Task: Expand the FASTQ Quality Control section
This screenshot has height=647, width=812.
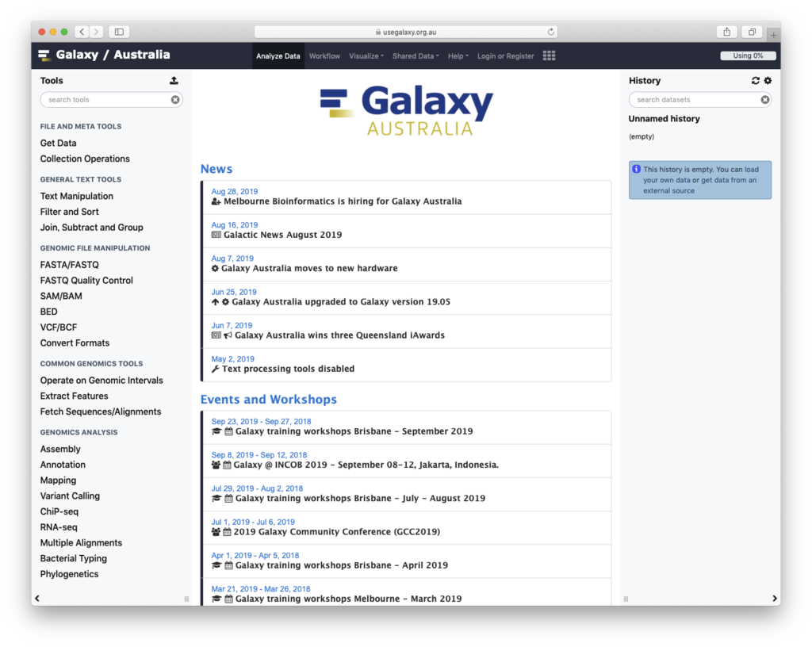Action: click(86, 280)
